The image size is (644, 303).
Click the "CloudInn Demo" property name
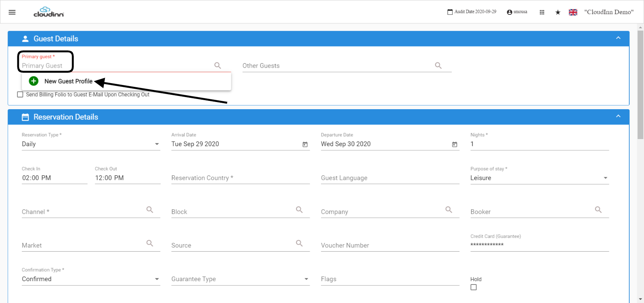point(609,12)
